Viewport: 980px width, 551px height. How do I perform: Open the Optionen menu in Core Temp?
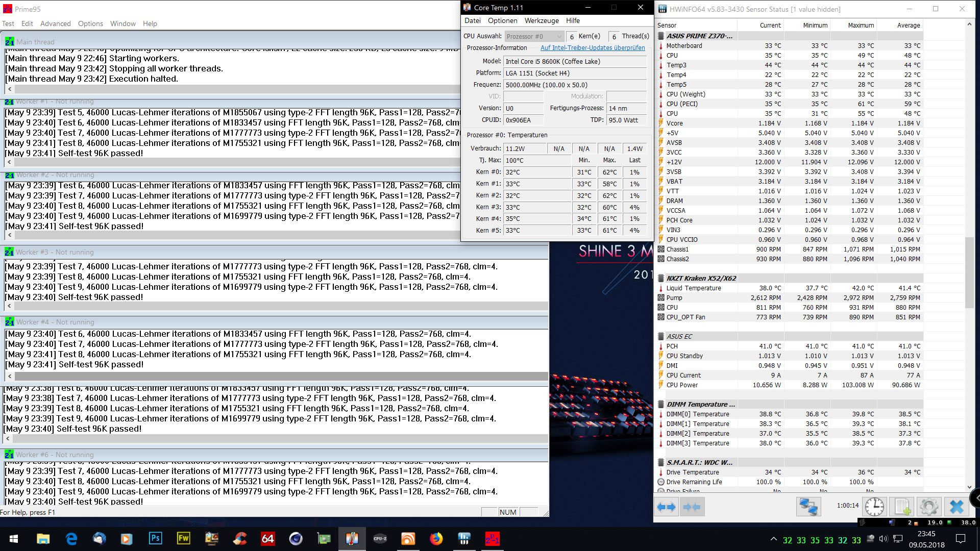(x=502, y=20)
